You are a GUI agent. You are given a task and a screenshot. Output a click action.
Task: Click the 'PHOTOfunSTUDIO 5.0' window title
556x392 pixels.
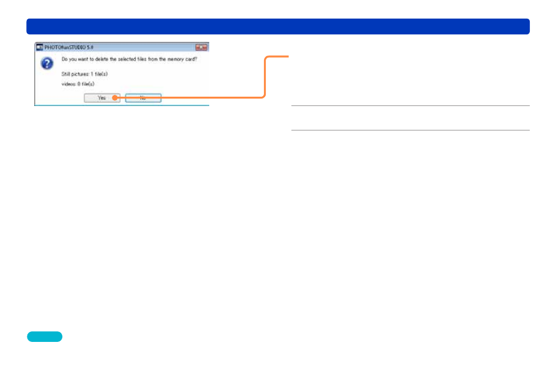[69, 47]
